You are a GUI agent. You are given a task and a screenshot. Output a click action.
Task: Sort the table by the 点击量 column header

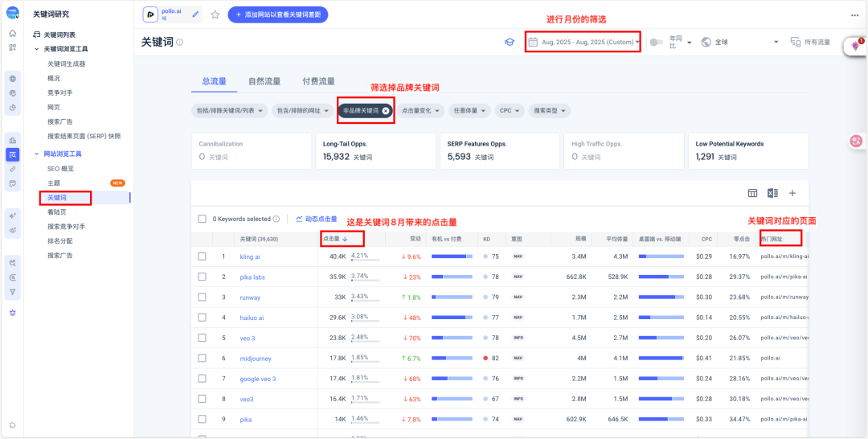click(x=335, y=239)
